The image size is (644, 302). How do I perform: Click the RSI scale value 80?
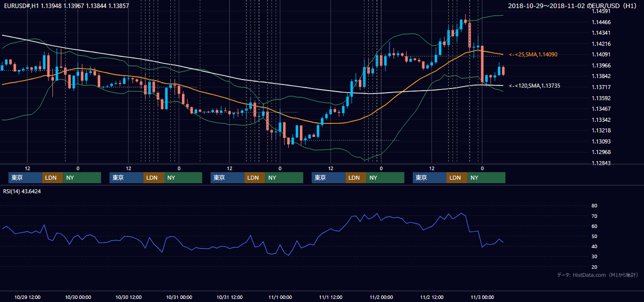point(594,206)
